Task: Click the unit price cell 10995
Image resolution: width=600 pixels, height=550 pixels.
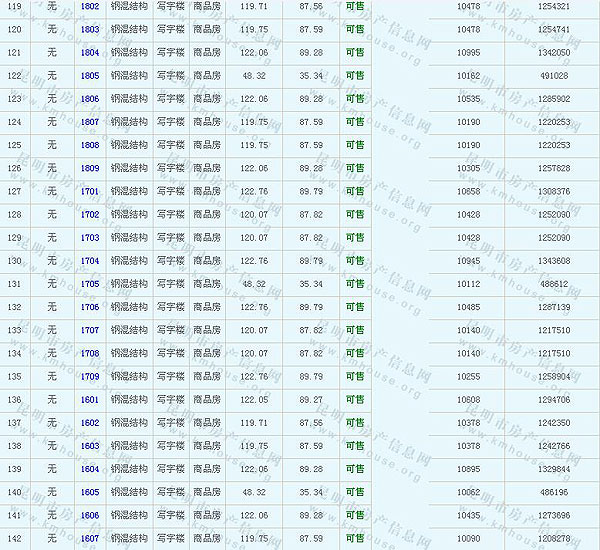Action: (x=468, y=52)
